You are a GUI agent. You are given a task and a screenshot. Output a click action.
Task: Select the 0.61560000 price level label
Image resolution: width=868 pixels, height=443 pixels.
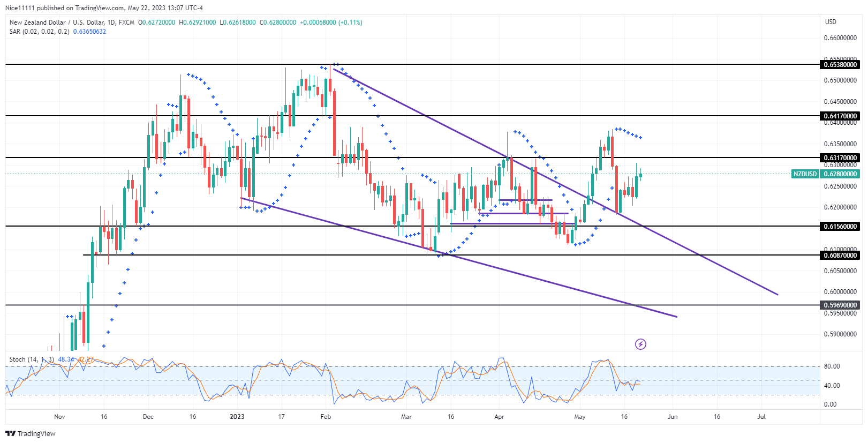coord(840,226)
